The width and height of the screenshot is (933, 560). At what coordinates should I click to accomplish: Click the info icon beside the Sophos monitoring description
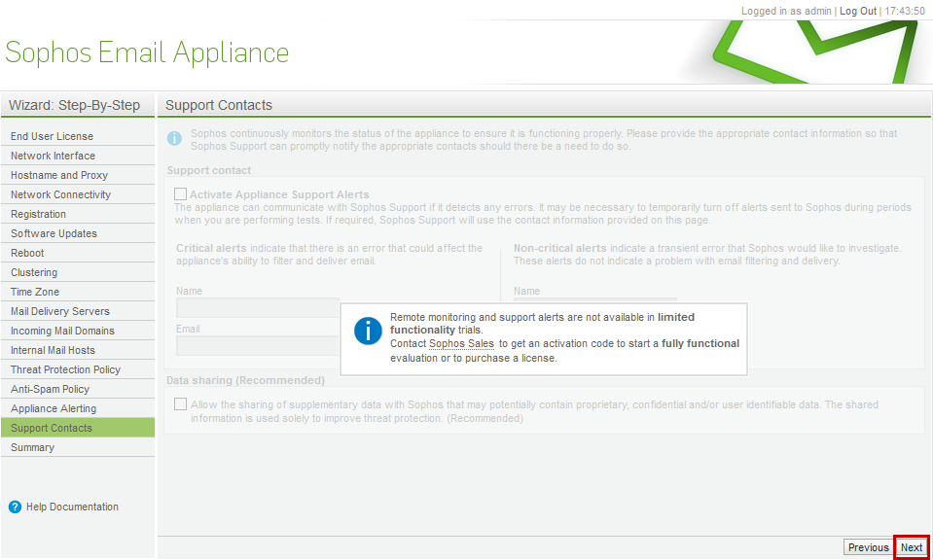tap(174, 138)
